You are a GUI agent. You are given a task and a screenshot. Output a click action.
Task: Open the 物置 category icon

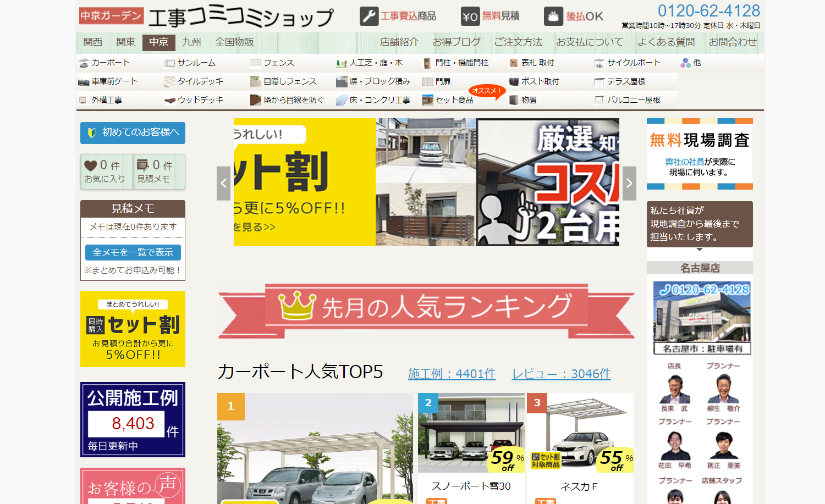tap(513, 100)
